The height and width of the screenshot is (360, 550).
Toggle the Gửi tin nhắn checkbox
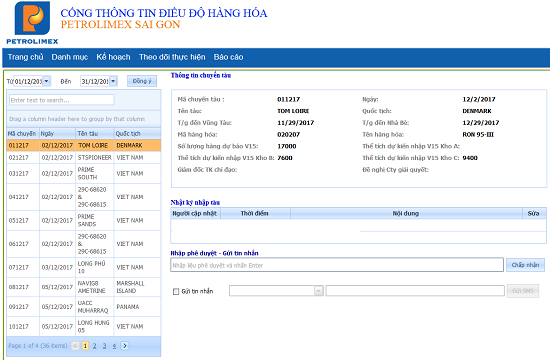(x=176, y=291)
